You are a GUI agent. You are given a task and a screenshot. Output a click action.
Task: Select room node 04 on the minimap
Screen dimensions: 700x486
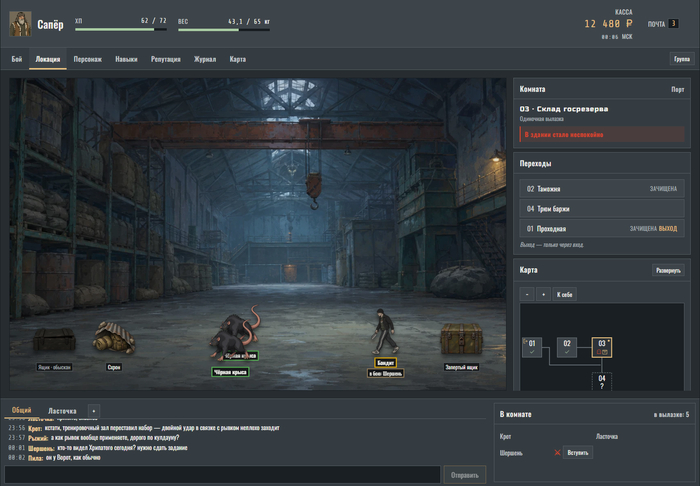click(x=601, y=382)
